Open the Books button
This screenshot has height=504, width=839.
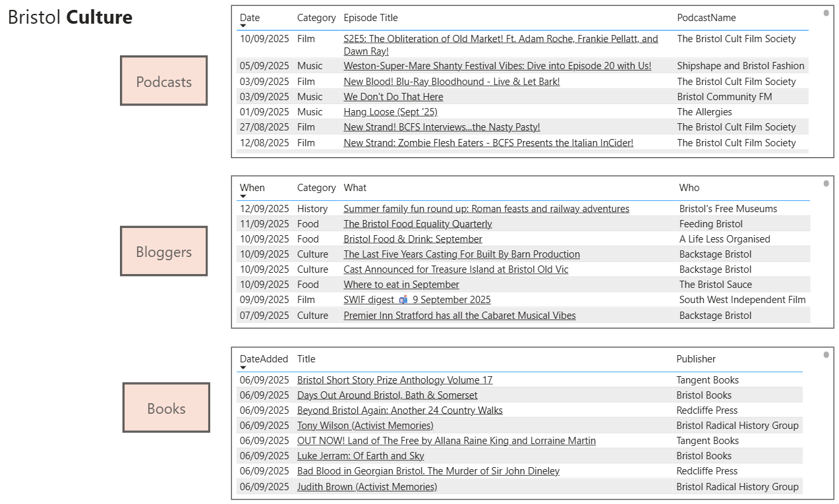(x=166, y=408)
